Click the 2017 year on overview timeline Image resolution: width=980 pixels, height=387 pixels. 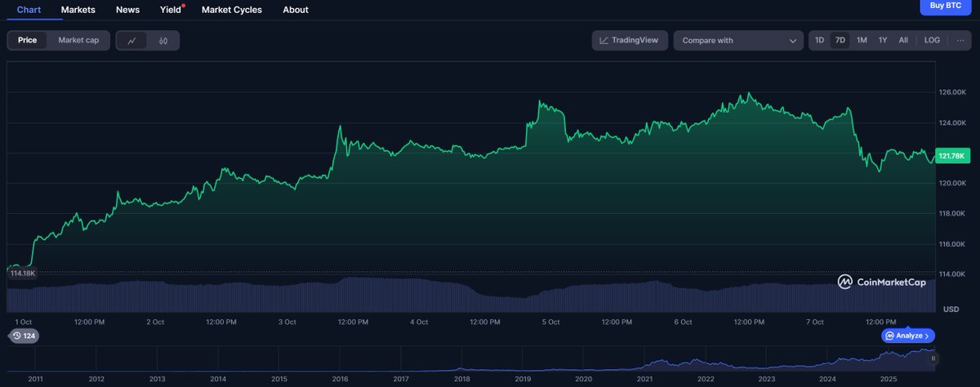pos(401,379)
